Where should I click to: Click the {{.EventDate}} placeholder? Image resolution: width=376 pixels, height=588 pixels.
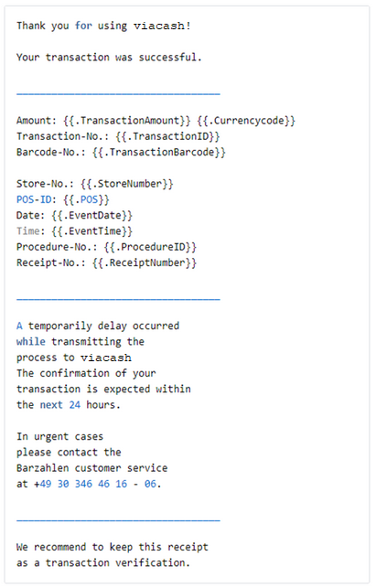click(x=91, y=215)
